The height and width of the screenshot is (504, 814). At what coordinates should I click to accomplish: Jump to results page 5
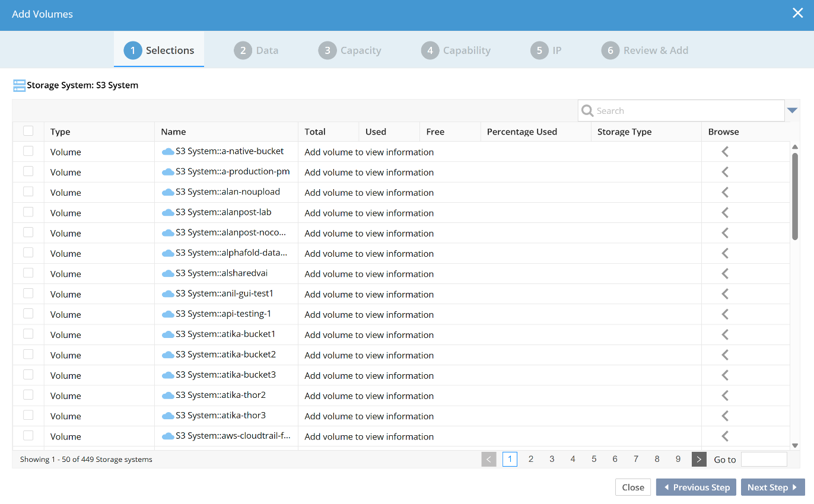coord(594,459)
